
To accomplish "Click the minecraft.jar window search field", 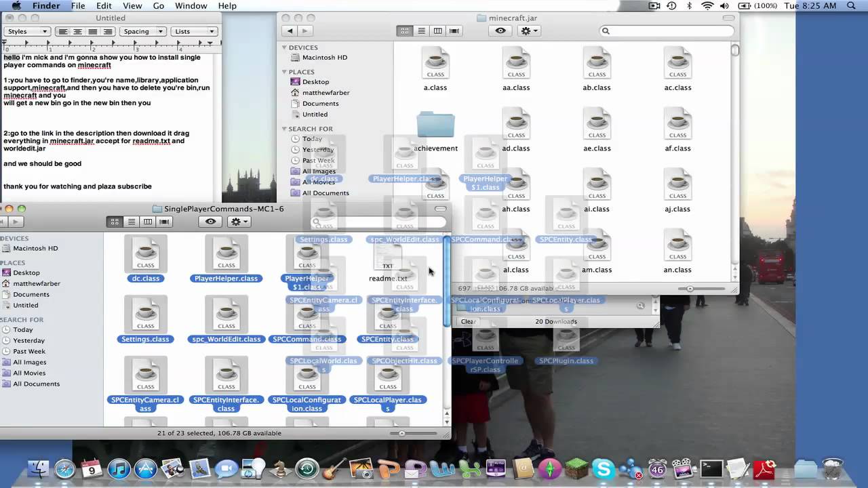I will coord(667,30).
